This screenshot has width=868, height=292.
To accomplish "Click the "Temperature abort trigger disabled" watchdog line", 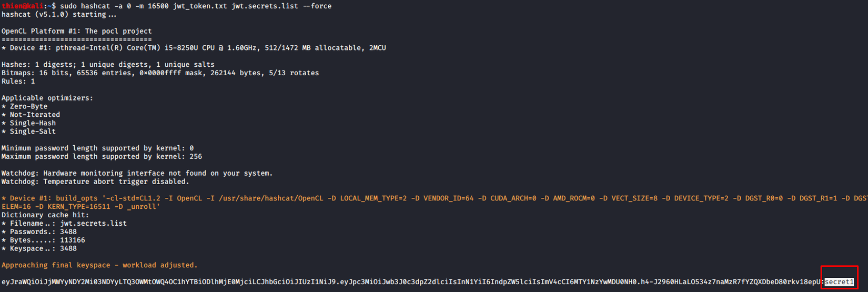I will [95, 182].
